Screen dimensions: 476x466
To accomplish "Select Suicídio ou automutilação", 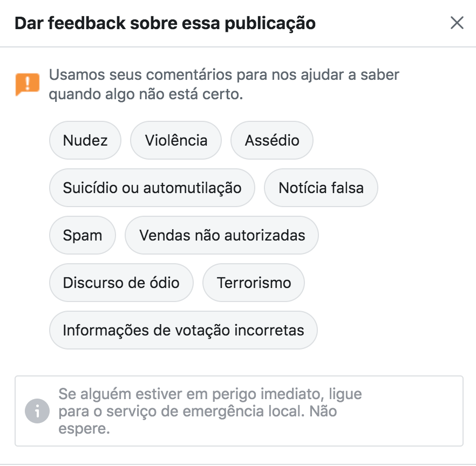I will coord(152,188).
